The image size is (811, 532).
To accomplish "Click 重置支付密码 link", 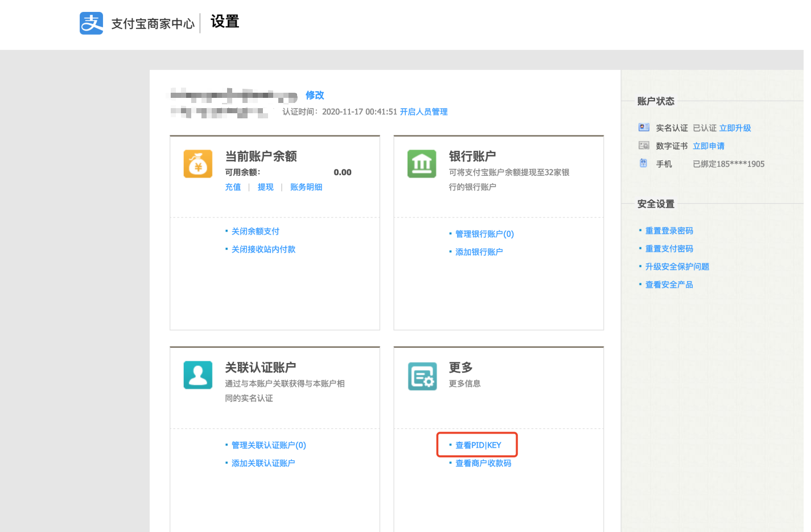I will (669, 249).
